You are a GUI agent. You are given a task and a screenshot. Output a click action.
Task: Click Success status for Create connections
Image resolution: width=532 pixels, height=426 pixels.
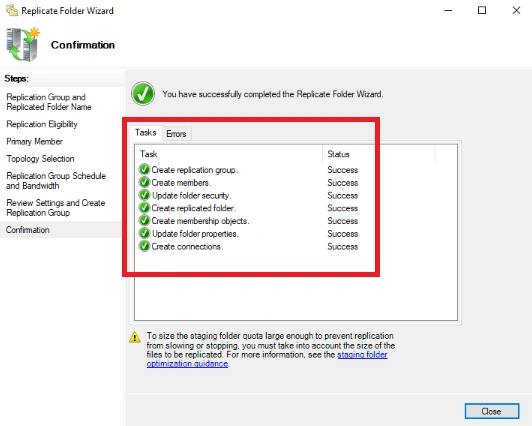click(343, 247)
